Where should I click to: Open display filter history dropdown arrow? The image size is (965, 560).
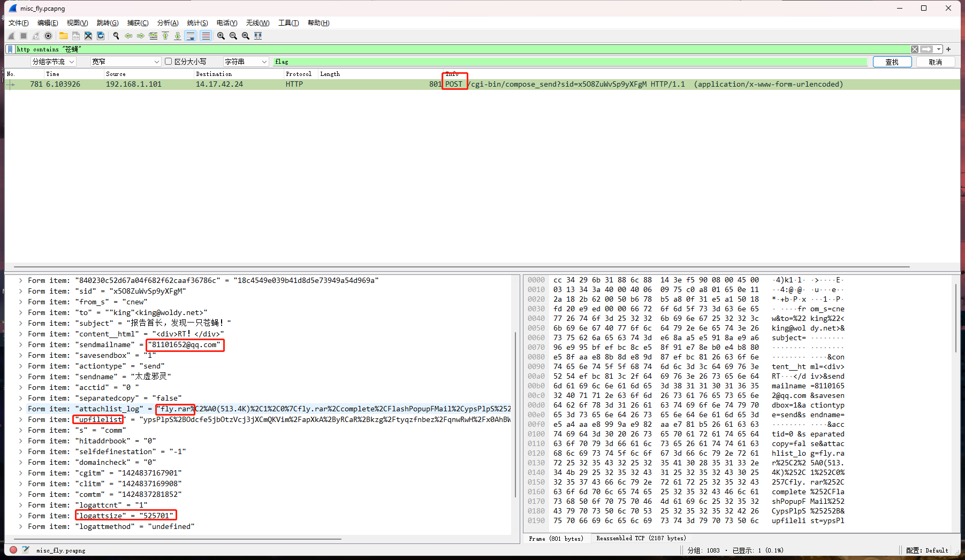pos(939,49)
